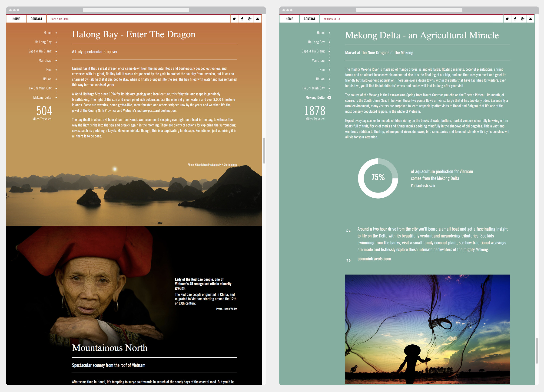
Task: Go to Mekong Delta in left sidebar
Action: pyautogui.click(x=43, y=97)
